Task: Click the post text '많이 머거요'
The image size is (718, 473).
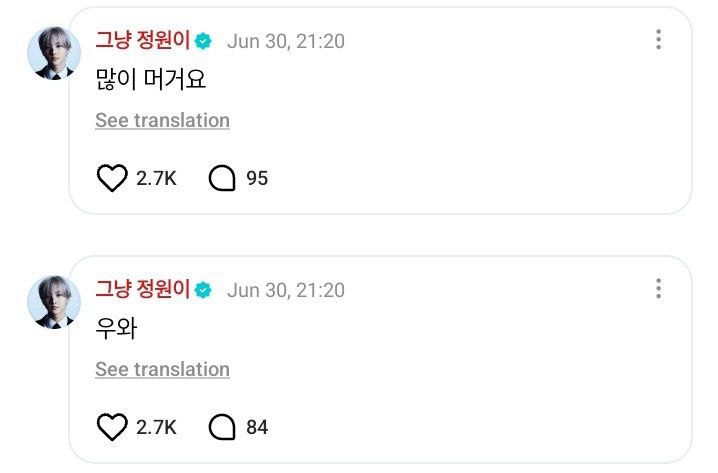Action: click(151, 79)
